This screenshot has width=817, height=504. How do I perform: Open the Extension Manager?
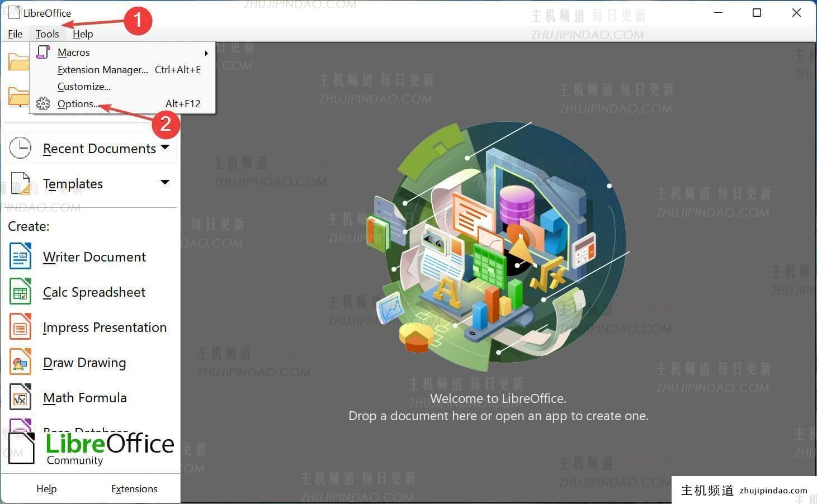click(102, 69)
